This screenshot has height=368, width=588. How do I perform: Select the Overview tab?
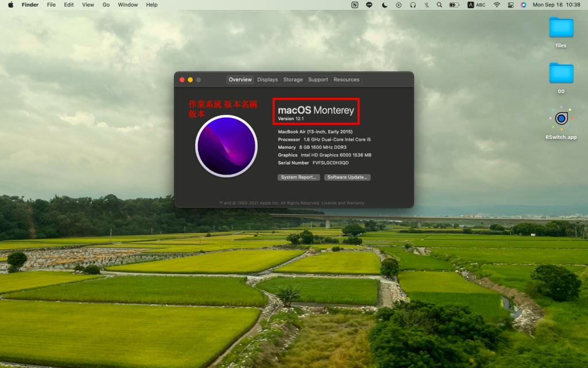tap(240, 79)
